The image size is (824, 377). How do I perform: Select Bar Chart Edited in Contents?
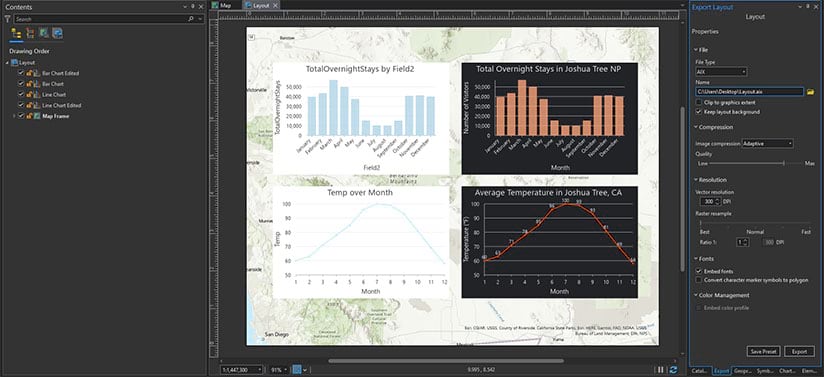pos(60,73)
